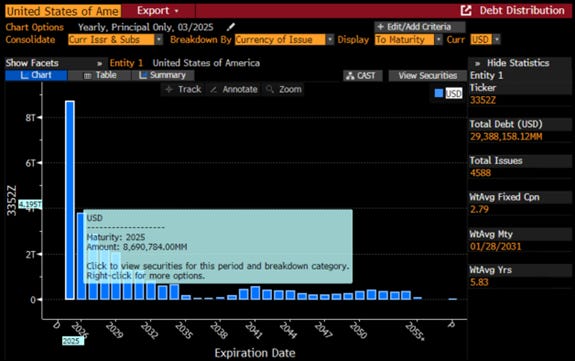Click the WtAvg Yrs value 5.83
The width and height of the screenshot is (575, 361).
479,282
